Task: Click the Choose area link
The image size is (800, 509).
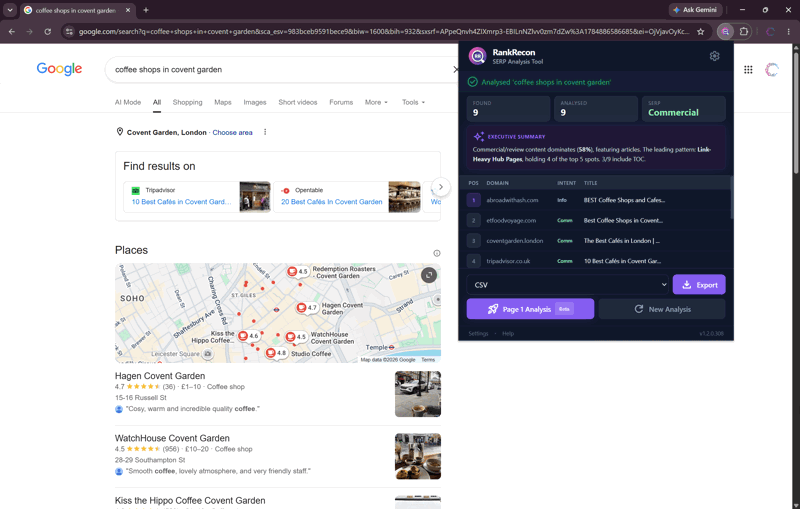Action: pos(232,132)
